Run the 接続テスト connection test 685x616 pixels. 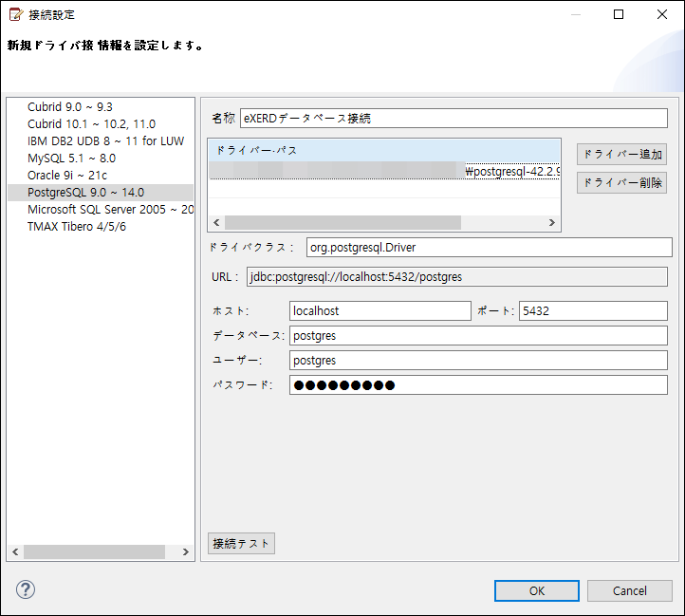click(241, 544)
